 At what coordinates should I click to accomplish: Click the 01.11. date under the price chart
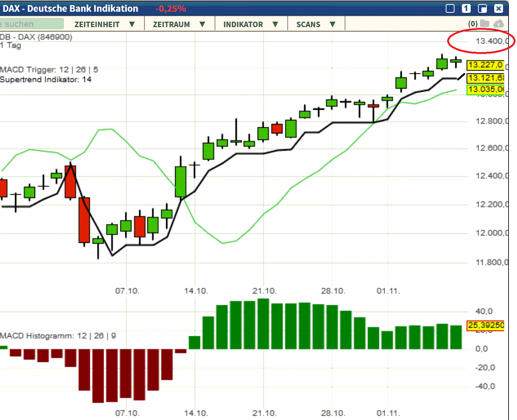pyautogui.click(x=388, y=291)
